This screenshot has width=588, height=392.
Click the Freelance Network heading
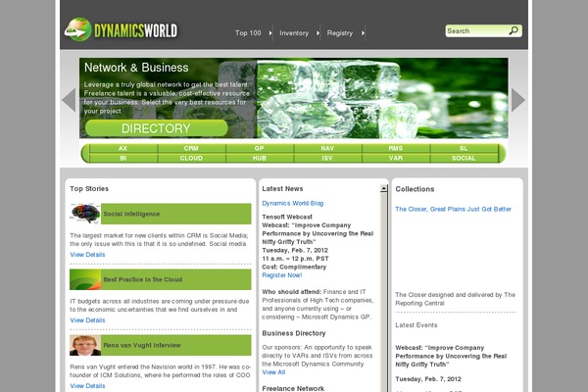293,388
